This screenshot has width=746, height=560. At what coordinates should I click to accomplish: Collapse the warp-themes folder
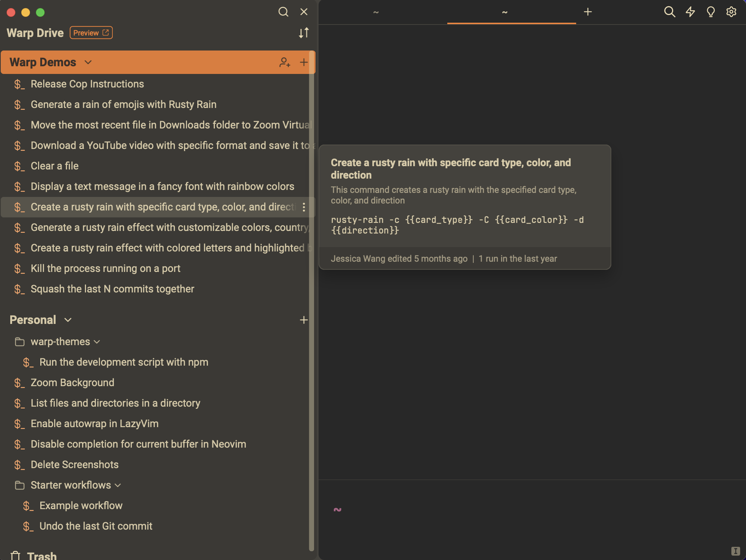coord(97,342)
